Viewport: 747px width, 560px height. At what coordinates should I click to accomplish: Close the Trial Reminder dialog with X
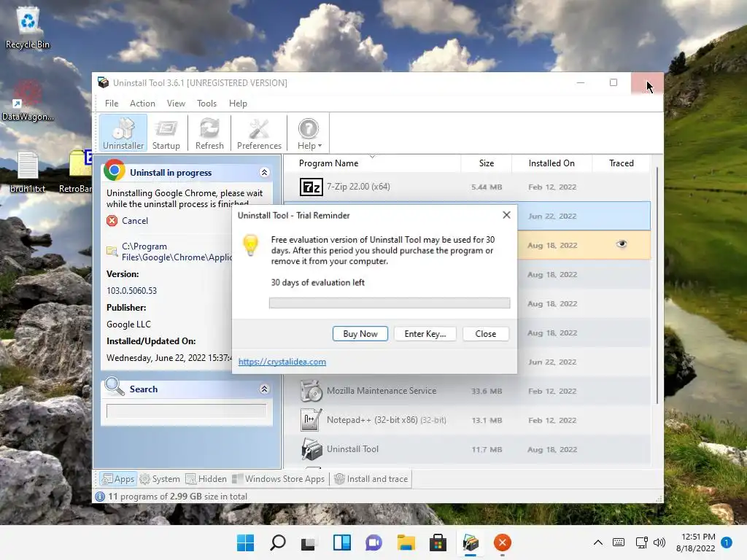(506, 215)
